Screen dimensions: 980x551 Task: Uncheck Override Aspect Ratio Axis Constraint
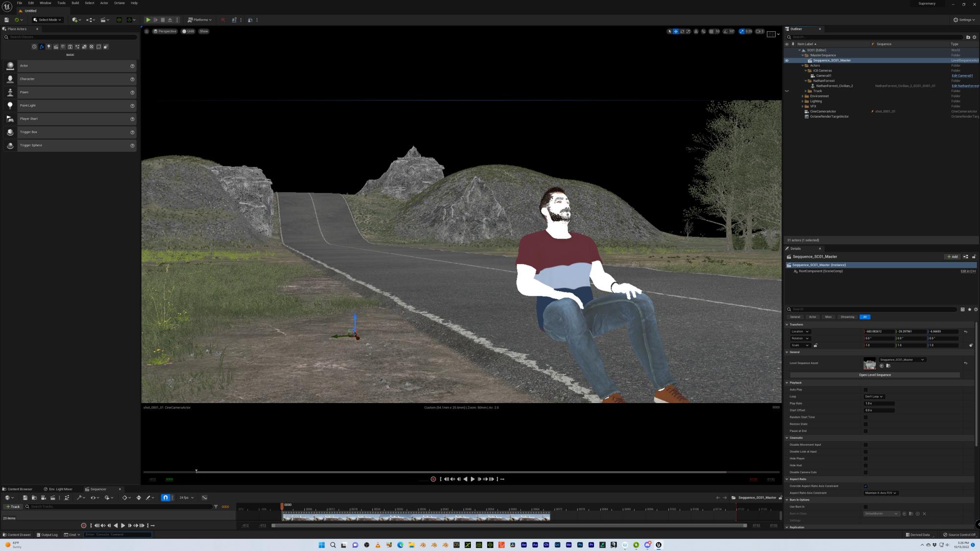(865, 486)
